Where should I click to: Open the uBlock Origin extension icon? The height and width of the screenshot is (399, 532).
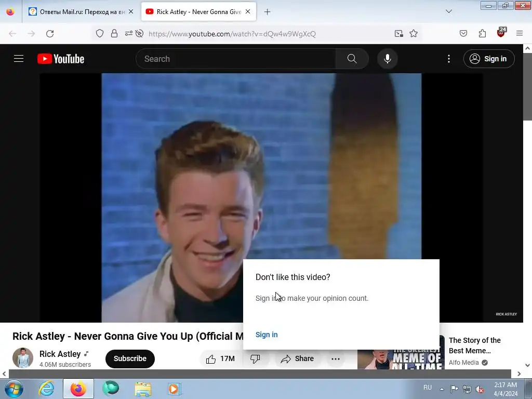coord(501,33)
